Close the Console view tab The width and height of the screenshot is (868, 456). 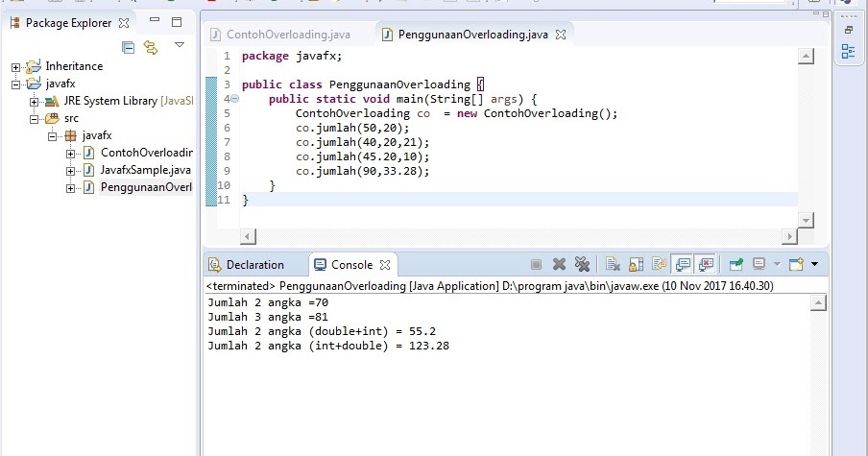[x=385, y=265]
